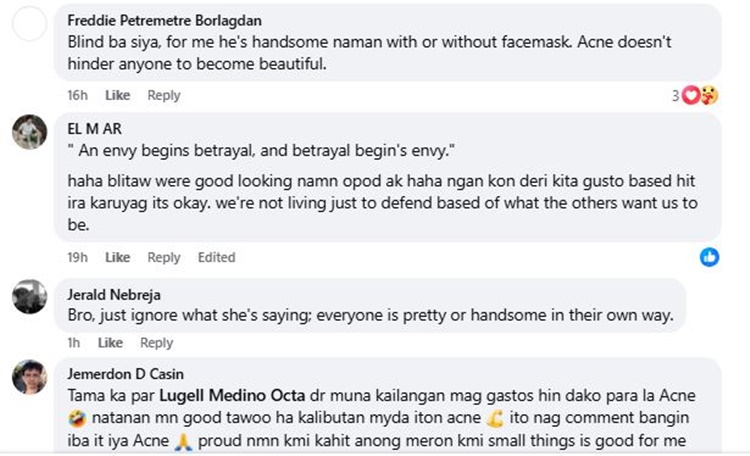Like EL M AR's comment
The image size is (750, 456).
click(x=118, y=257)
